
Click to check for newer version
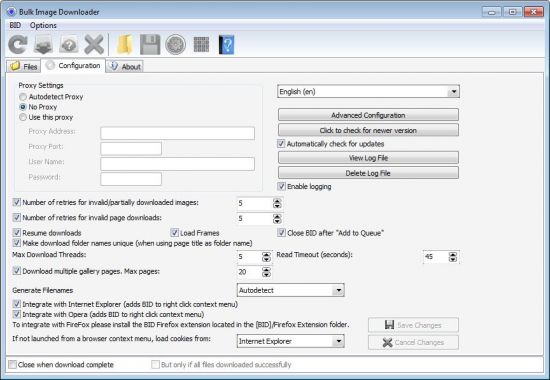368,130
